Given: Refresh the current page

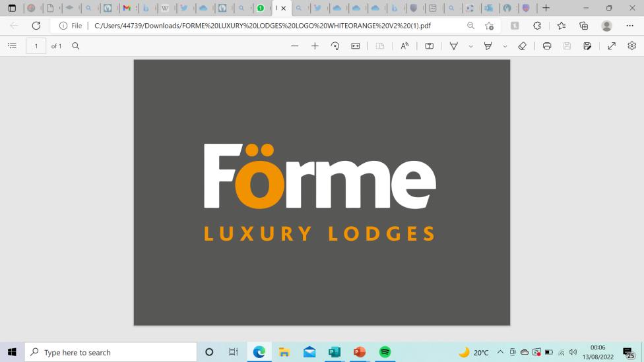Looking at the screenshot, I should (x=36, y=26).
